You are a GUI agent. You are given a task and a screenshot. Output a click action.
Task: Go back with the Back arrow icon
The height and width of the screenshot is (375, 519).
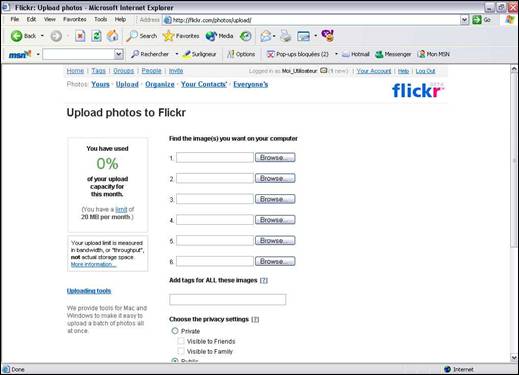click(16, 36)
